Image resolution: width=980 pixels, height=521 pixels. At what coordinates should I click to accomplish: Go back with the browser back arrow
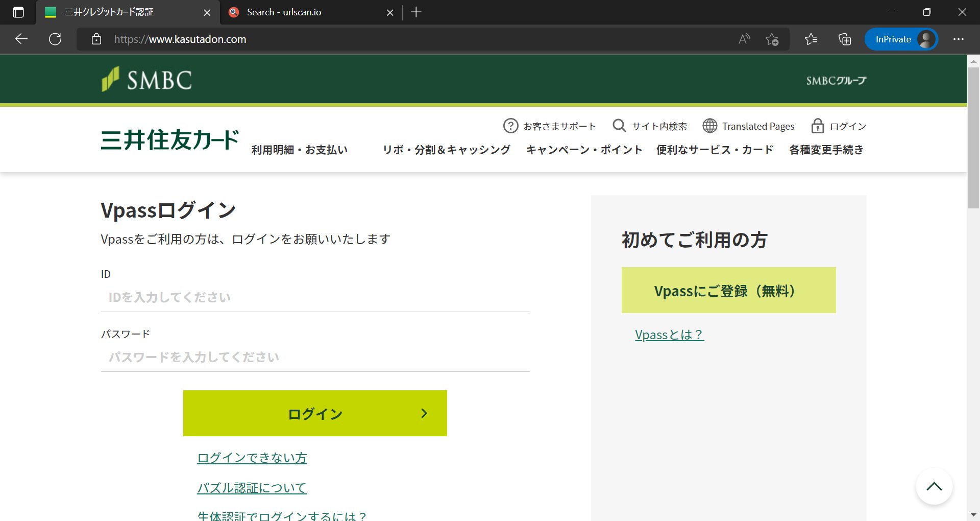[x=21, y=39]
